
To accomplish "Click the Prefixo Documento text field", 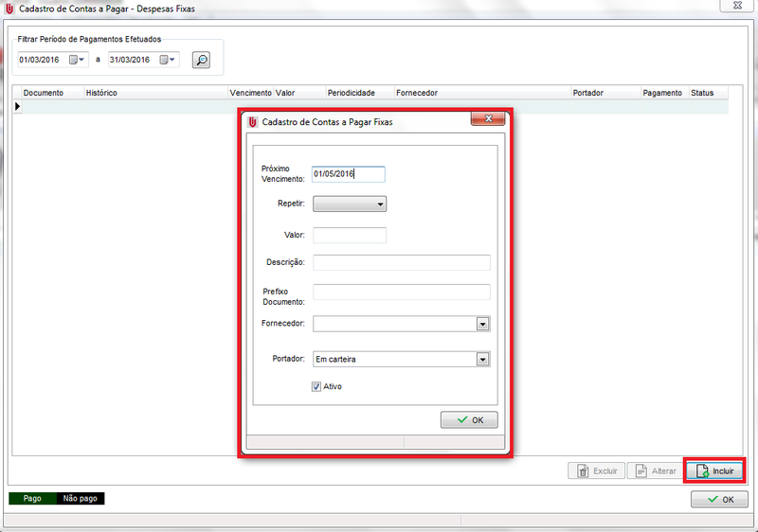I will coord(401,293).
